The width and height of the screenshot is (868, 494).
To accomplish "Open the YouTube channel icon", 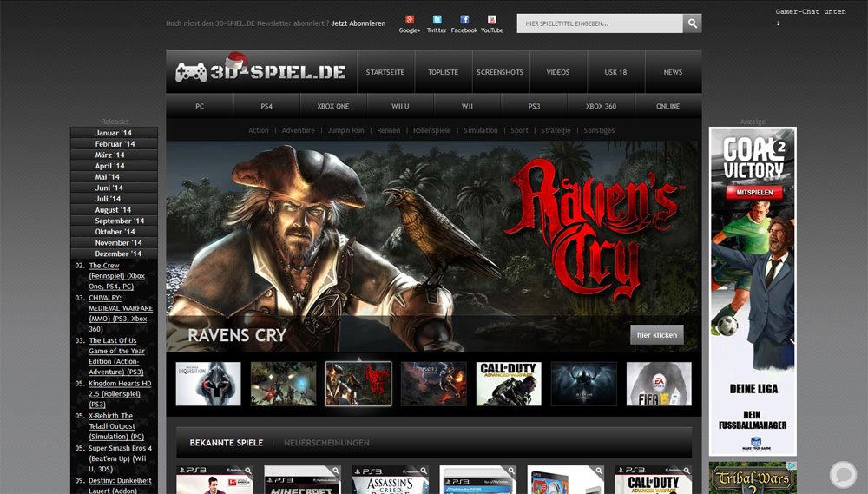I will click(492, 20).
